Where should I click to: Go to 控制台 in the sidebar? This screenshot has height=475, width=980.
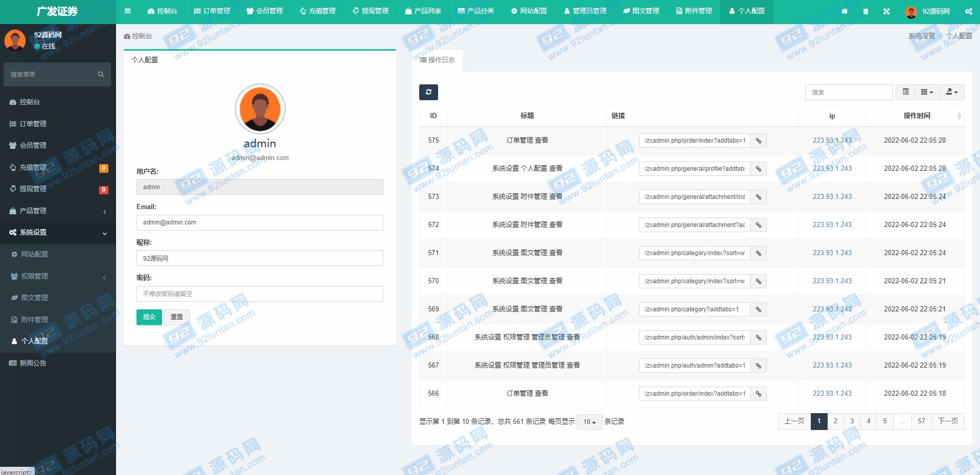point(58,102)
